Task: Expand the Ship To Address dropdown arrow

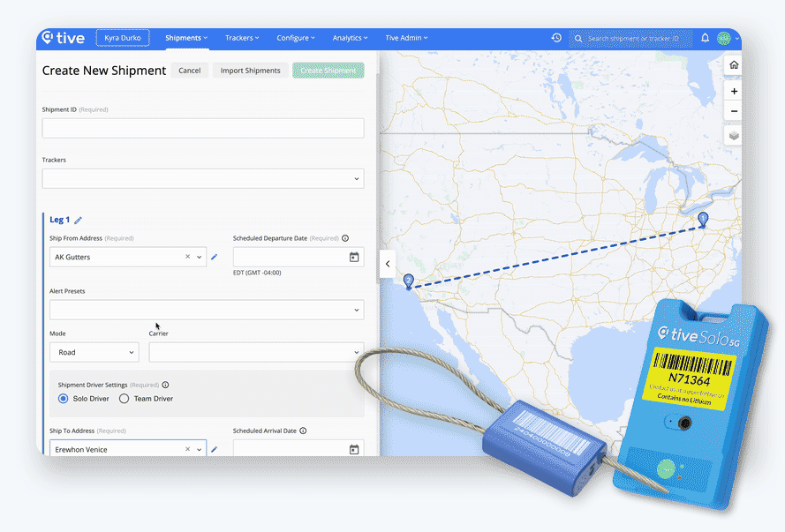Action: pyautogui.click(x=199, y=449)
